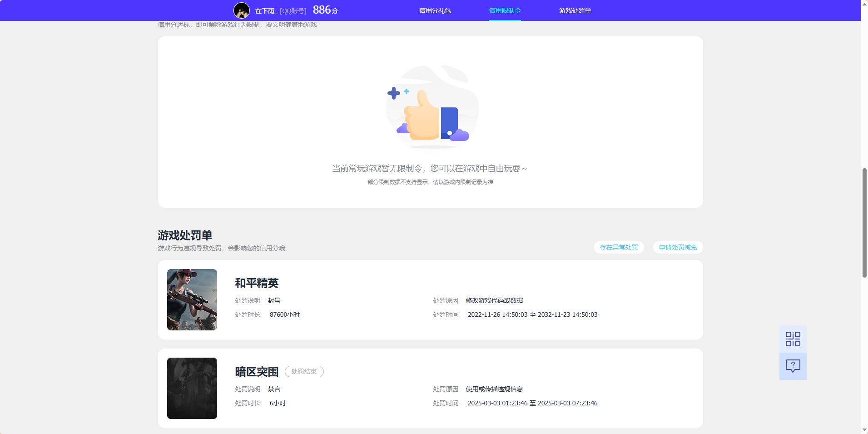Open the QR code side button
Screen dimensions: 868x434
click(x=793, y=339)
